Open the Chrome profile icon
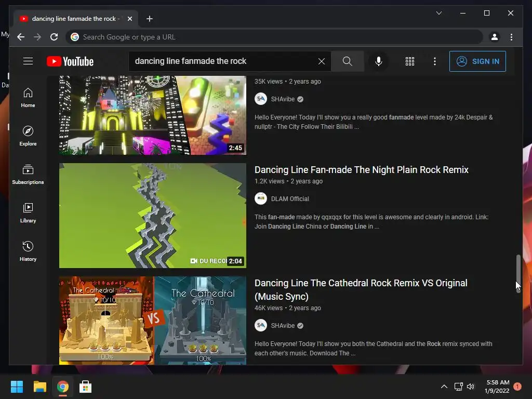532x399 pixels. click(495, 37)
